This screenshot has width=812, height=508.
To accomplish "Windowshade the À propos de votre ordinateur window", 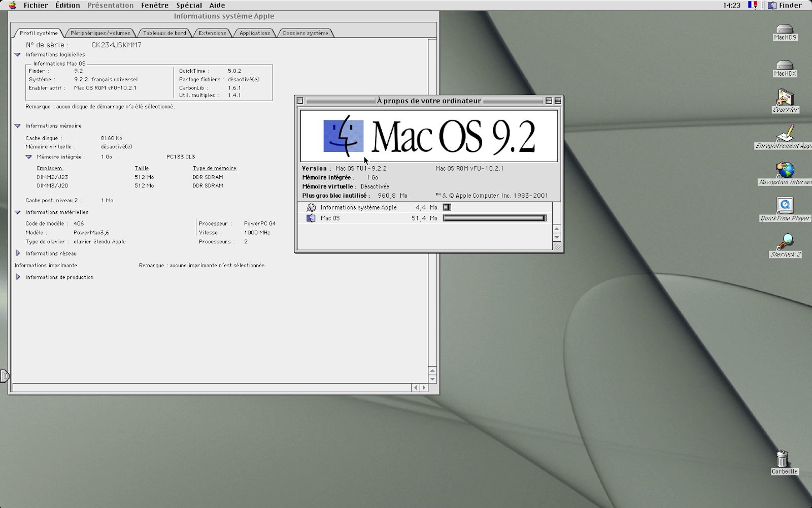I will pyautogui.click(x=558, y=101).
